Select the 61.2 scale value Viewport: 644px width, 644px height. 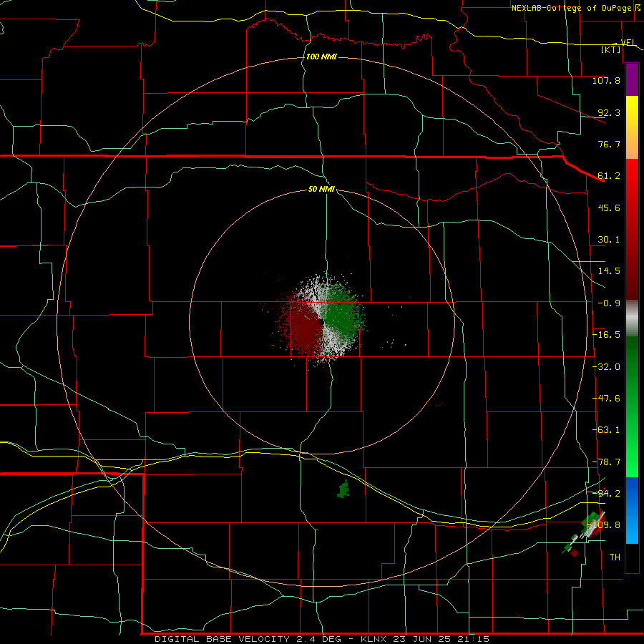(x=609, y=176)
